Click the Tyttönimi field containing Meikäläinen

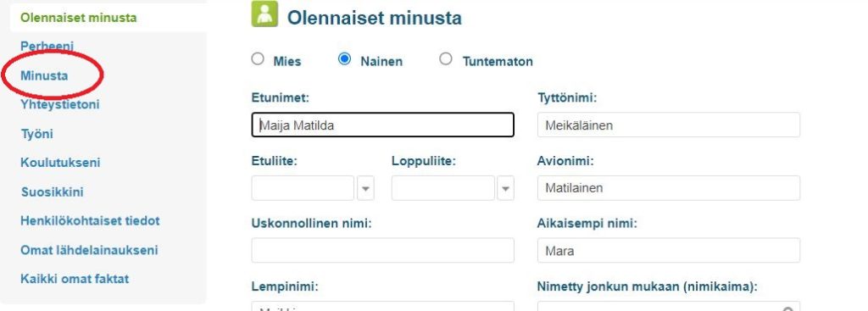669,125
